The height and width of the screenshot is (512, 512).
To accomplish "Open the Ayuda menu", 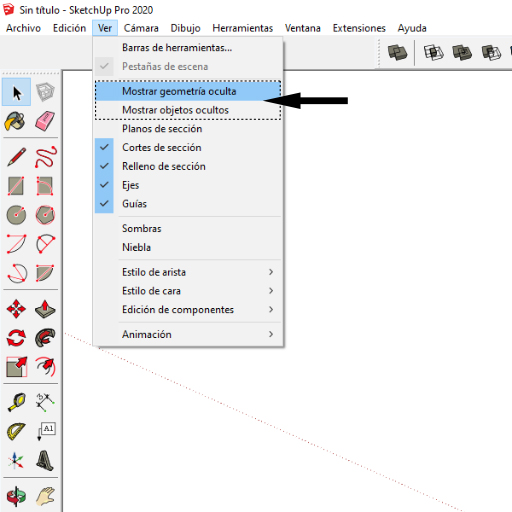I will coord(412,28).
